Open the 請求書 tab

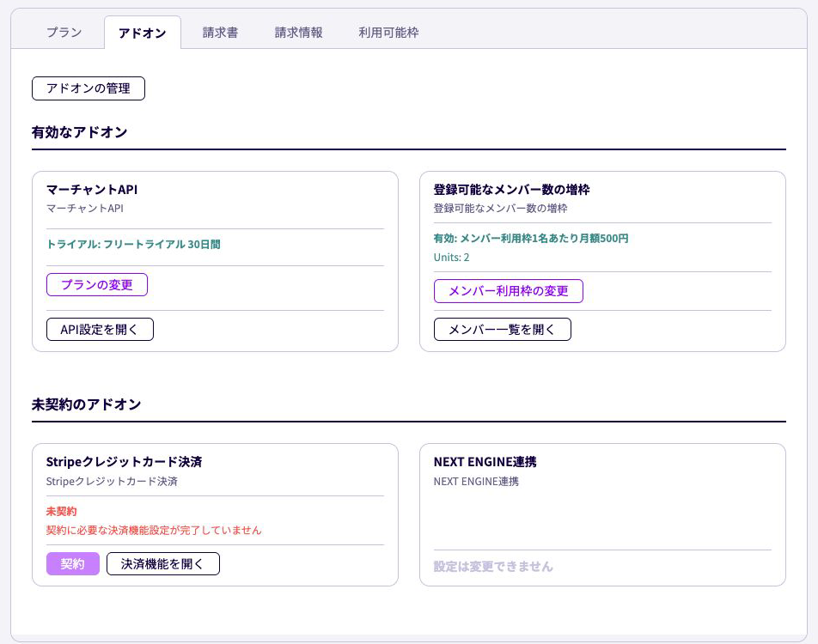(x=220, y=33)
